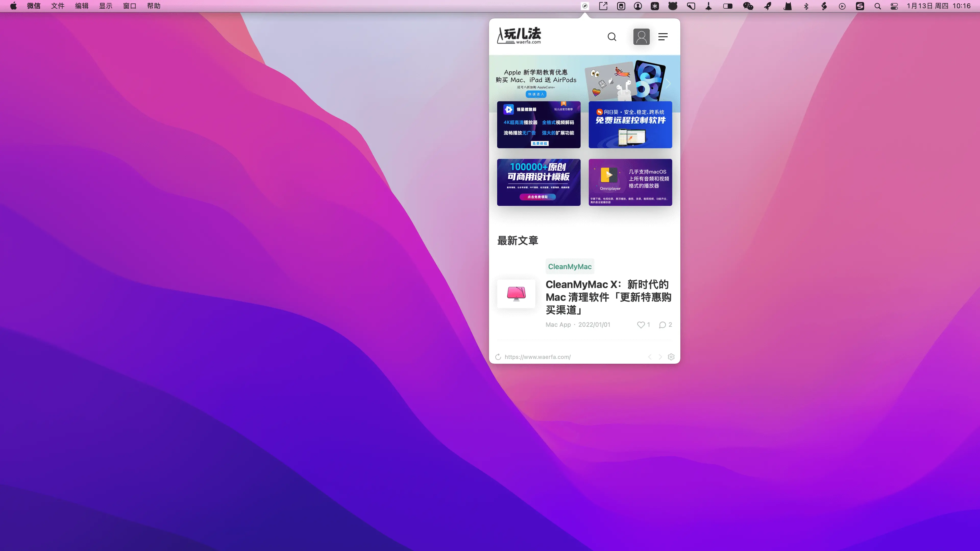Open the CleanMyMac X article title
Screen dimensions: 980x551
click(608, 297)
